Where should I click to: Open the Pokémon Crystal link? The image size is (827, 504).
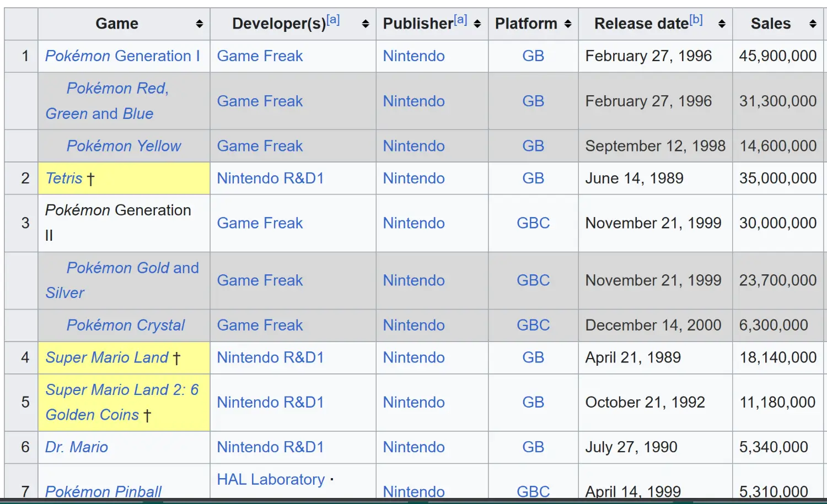click(126, 326)
